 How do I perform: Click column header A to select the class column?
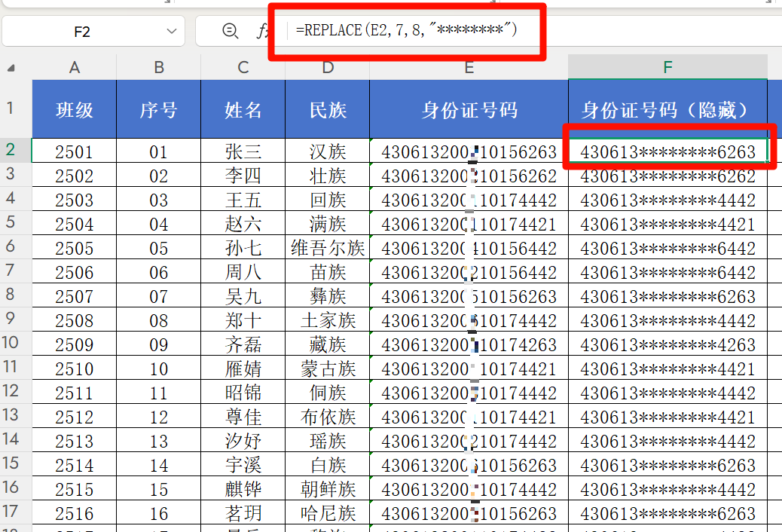coord(74,68)
